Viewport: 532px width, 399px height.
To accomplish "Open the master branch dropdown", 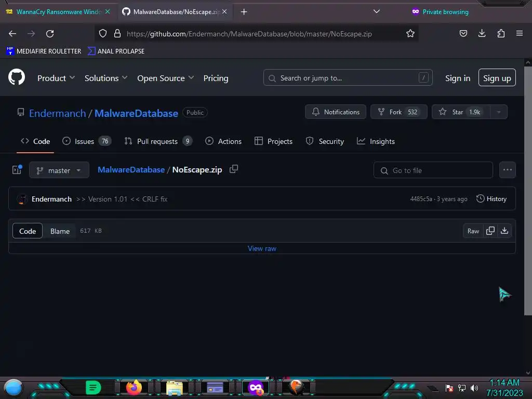I will pos(59,170).
